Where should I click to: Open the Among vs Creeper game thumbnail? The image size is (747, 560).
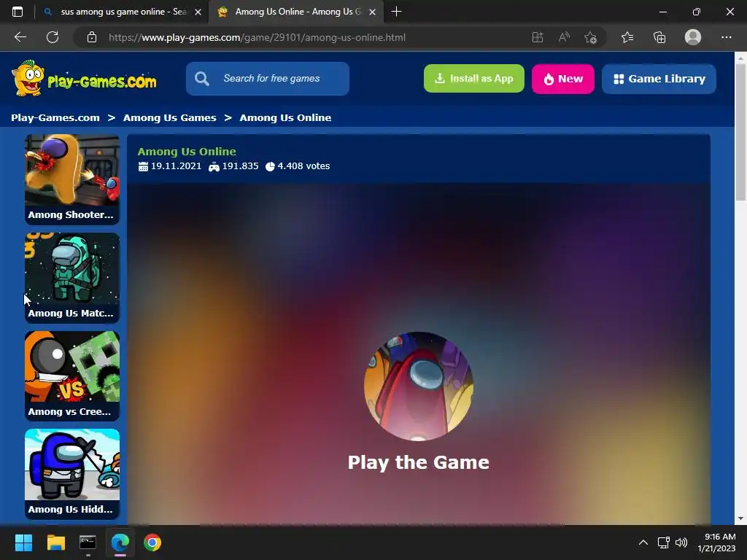(x=72, y=376)
